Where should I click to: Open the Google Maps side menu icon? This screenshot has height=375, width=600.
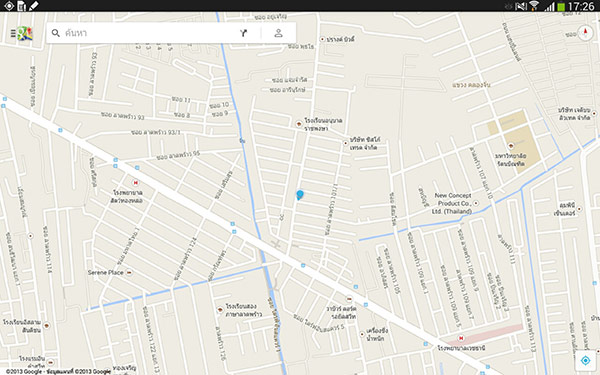pos(21,34)
